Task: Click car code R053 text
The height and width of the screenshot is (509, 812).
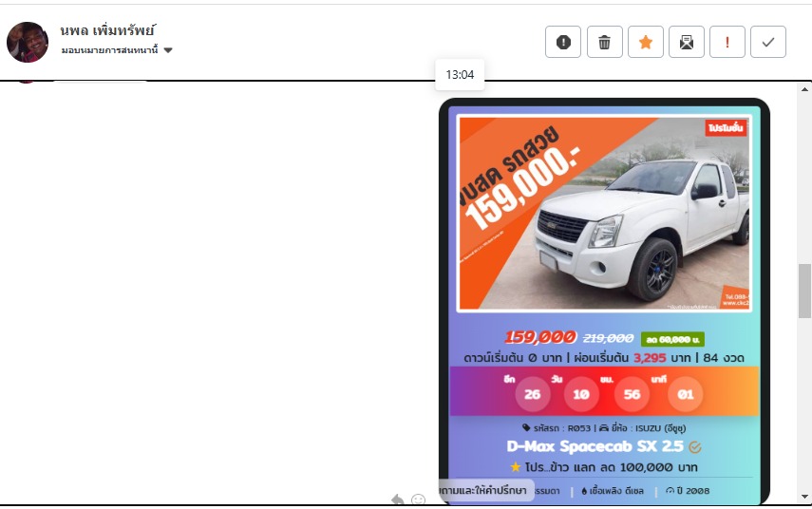Action: coord(562,428)
